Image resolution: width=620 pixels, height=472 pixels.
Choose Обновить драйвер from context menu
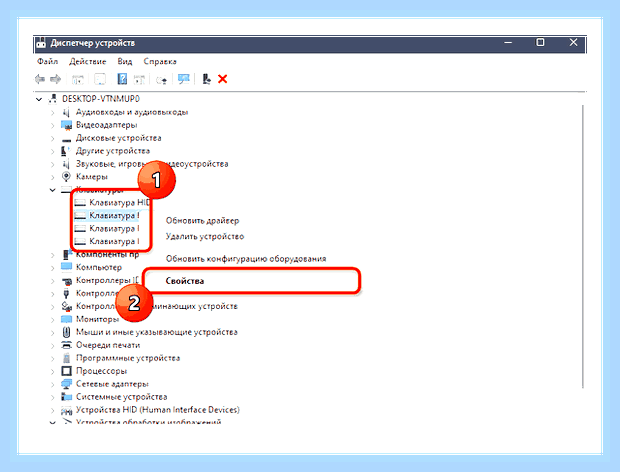(202, 221)
